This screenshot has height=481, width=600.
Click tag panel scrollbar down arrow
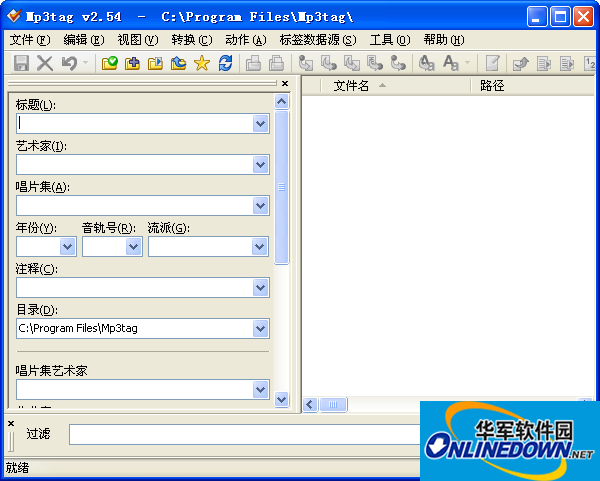[282, 400]
